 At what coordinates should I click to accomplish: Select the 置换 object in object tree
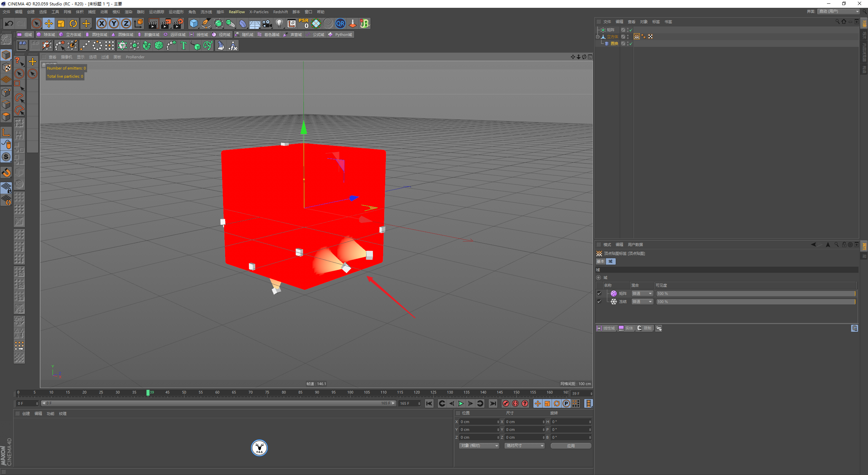point(614,43)
